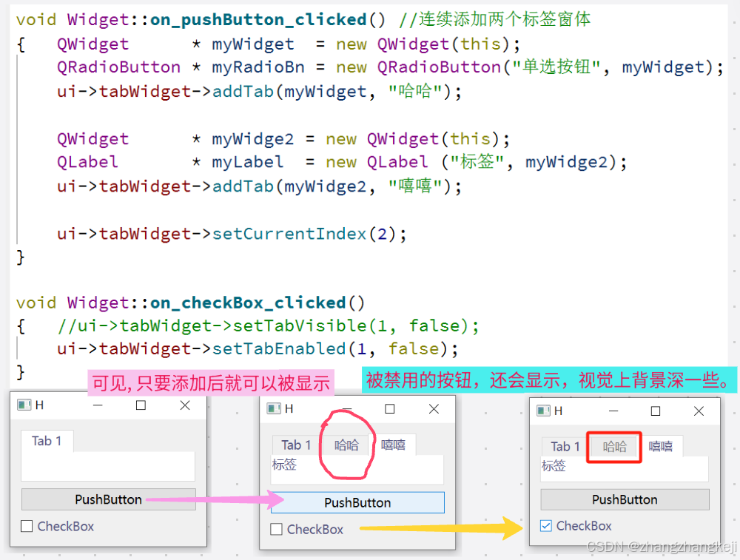Switch to 哈哈 tab in middle window
This screenshot has width=740, height=560.
click(x=346, y=445)
